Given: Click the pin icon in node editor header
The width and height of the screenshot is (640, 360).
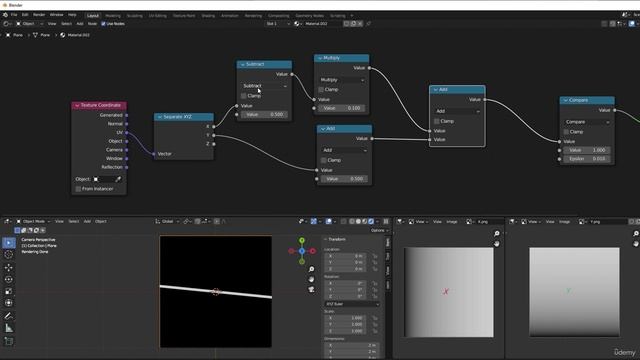Looking at the screenshot, I should point(368,24).
